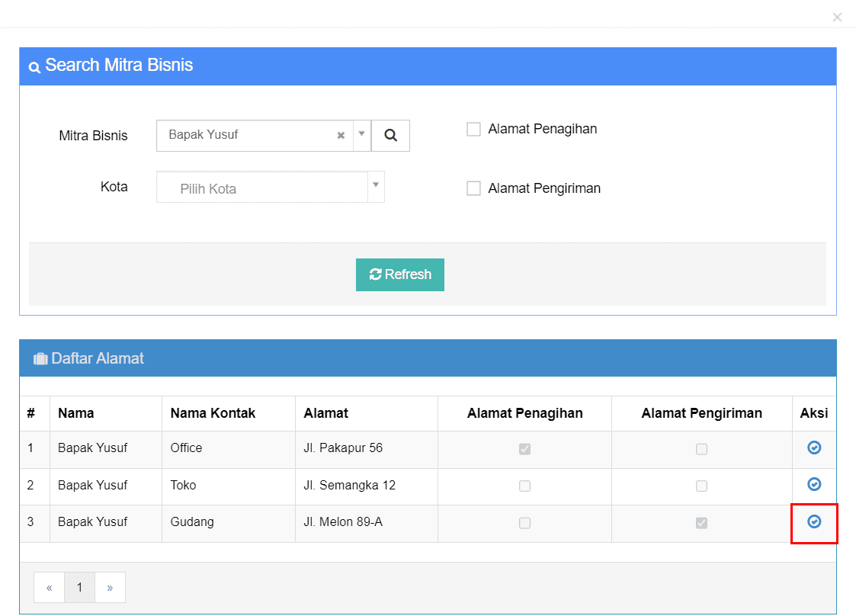Click the search magnifier button beside Mitra Bisnis

[x=390, y=136]
